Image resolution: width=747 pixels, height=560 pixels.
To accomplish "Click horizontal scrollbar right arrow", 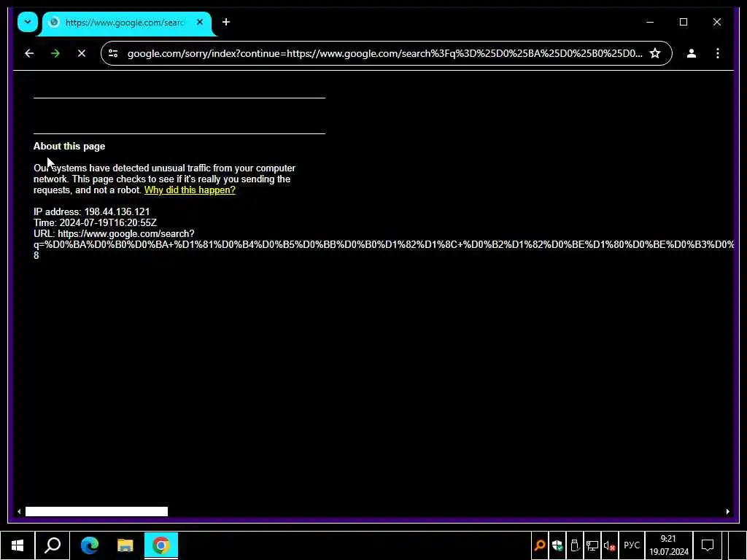I will pos(727,511).
